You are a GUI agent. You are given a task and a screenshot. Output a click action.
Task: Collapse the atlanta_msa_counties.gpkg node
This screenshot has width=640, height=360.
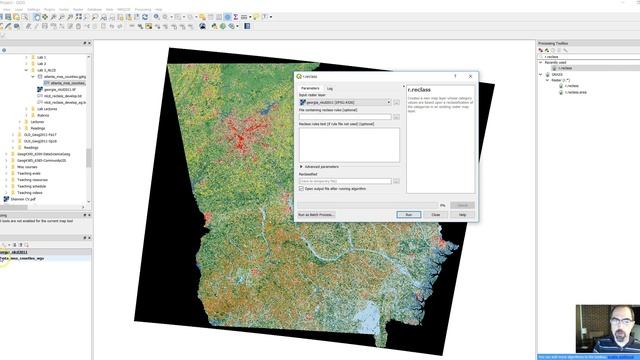(x=33, y=77)
